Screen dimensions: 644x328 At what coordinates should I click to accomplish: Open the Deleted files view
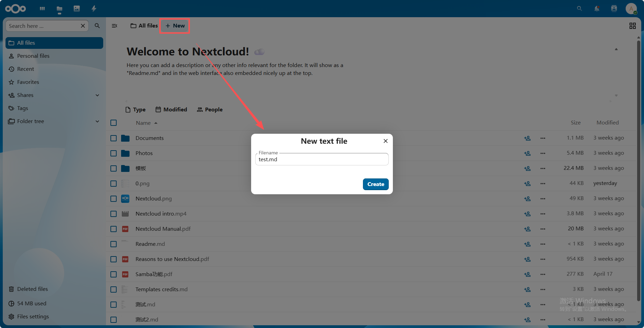(x=54, y=289)
